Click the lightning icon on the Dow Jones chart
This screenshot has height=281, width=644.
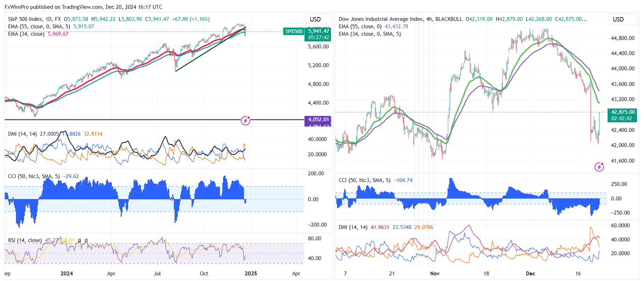click(599, 167)
